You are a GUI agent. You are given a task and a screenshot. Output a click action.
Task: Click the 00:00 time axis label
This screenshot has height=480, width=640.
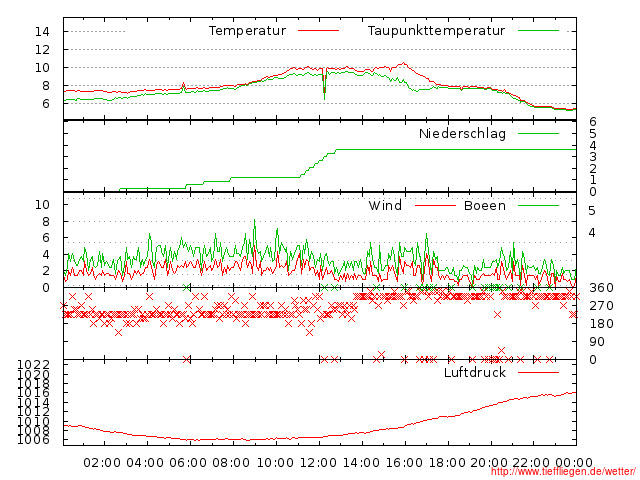coord(574,463)
